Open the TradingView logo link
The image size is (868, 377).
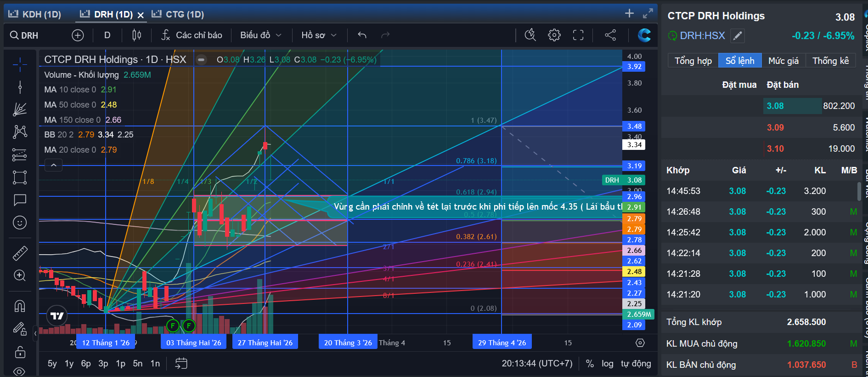(x=57, y=316)
